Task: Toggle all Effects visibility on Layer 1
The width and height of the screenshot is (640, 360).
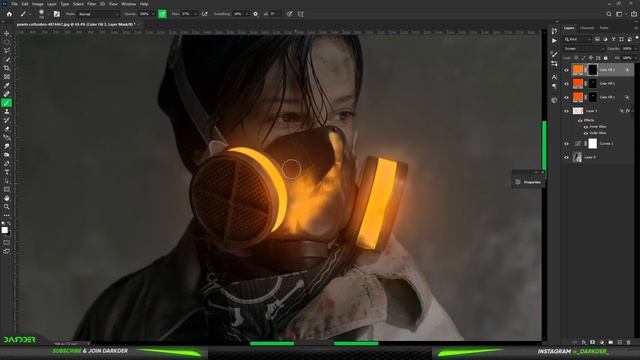Action: point(580,120)
